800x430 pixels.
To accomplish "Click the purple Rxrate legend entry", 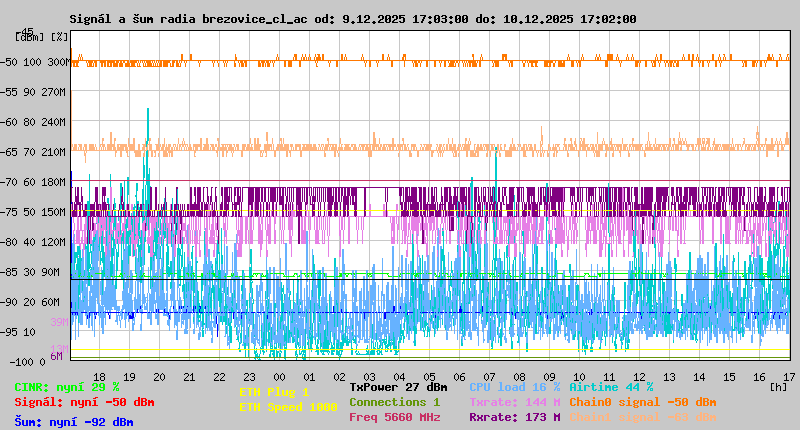I will (515, 417).
